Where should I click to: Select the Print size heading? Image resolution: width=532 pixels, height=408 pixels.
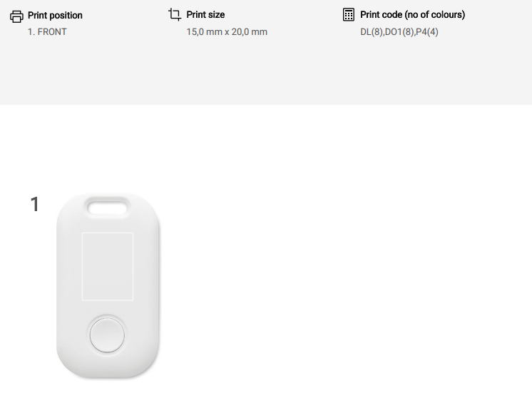[205, 14]
